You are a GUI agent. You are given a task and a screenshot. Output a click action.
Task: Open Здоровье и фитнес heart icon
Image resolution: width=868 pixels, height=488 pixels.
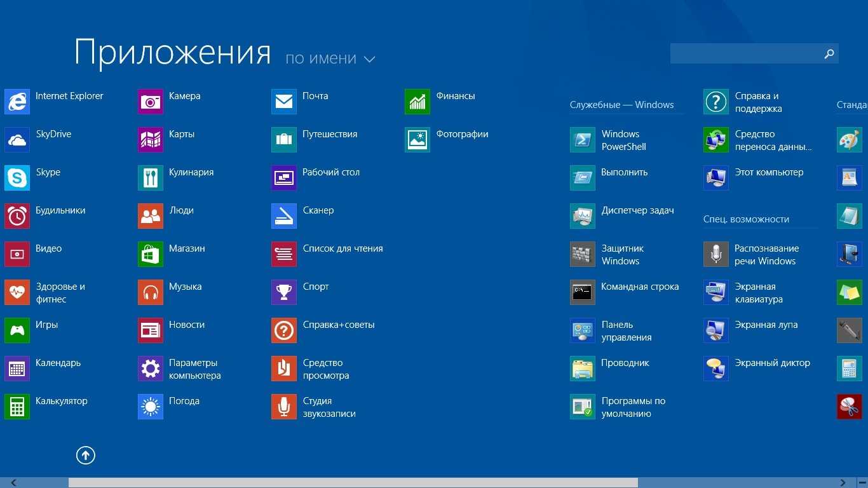click(x=17, y=292)
